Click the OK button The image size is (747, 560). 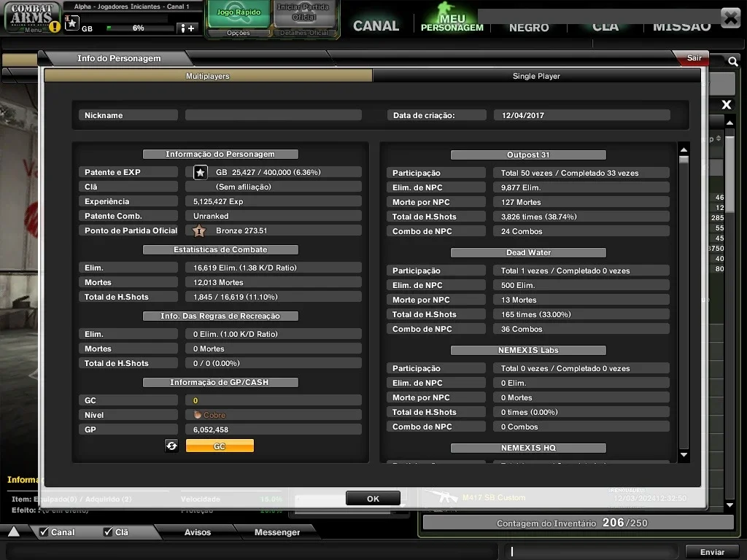coord(373,499)
